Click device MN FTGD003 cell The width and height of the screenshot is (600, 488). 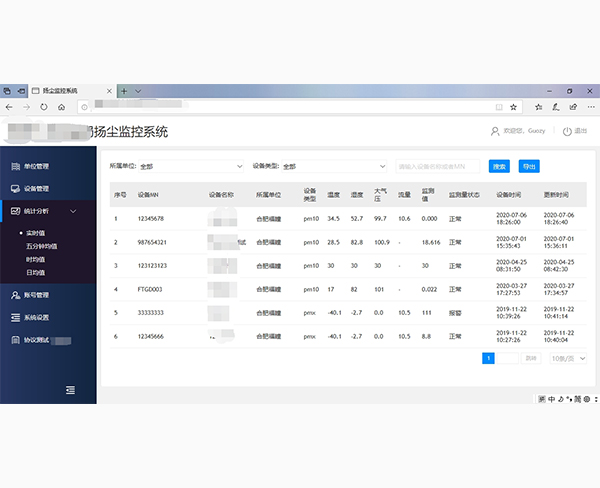(x=150, y=289)
